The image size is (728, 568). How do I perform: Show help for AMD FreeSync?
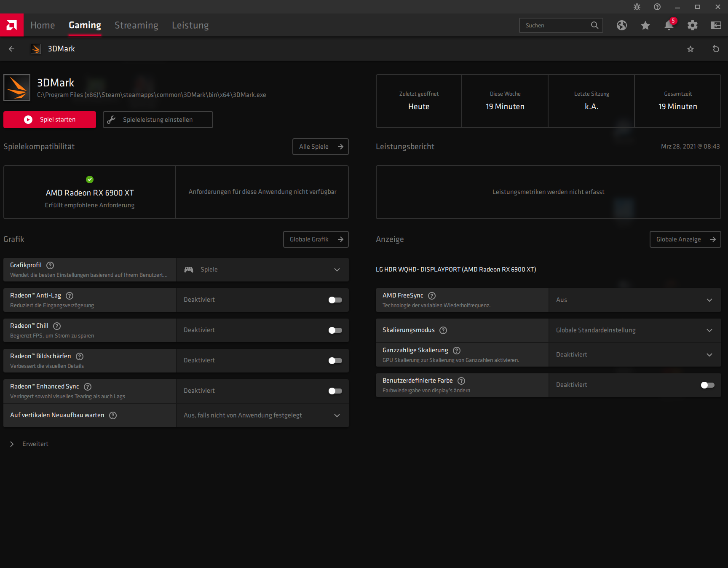pyautogui.click(x=432, y=295)
